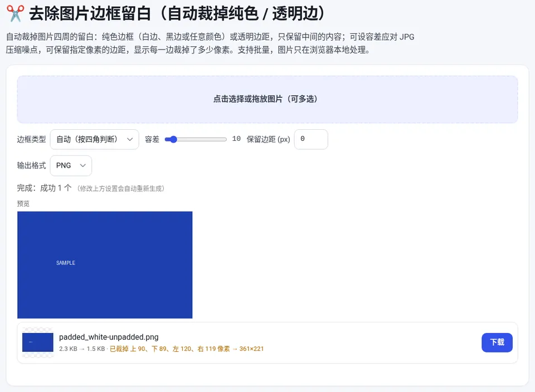This screenshot has width=535, height=392.
Task: Click the file name padded_white-unpadded.png
Action: coord(109,337)
